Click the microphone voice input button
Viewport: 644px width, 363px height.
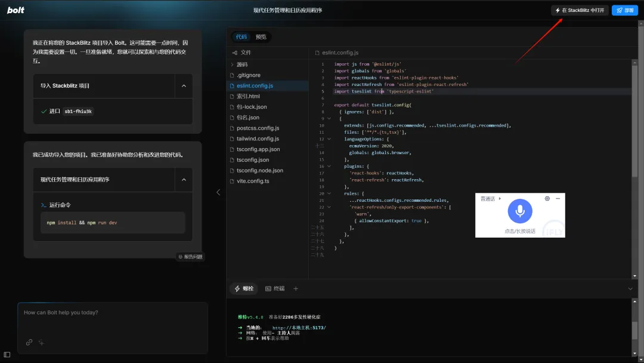coord(520,211)
